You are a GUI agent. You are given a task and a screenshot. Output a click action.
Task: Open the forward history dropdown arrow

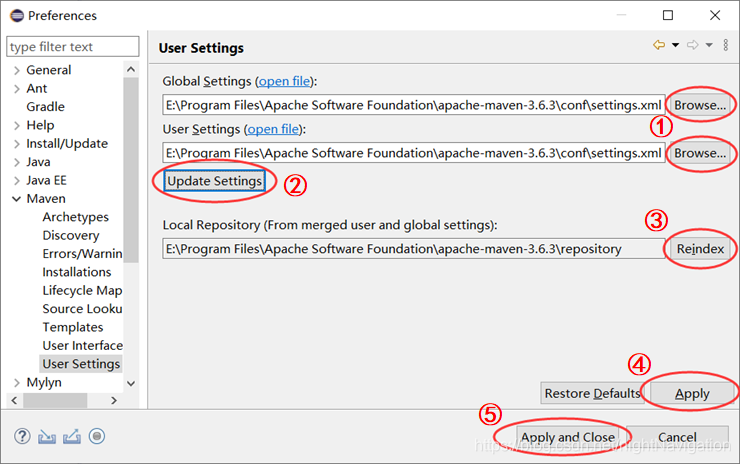[709, 45]
